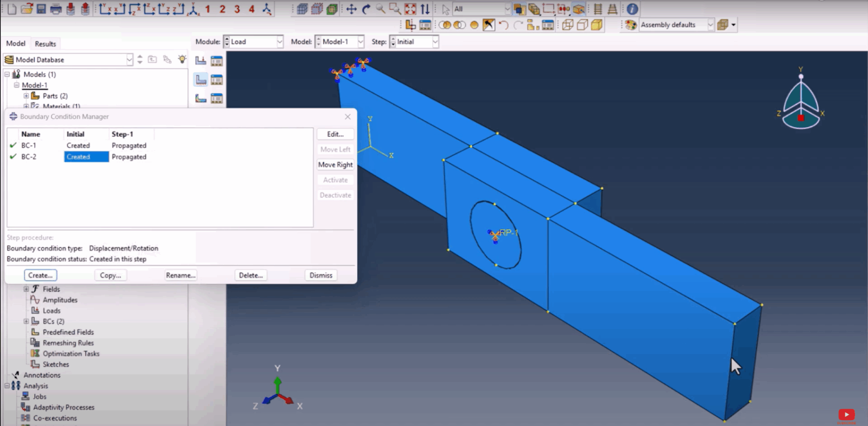Activate the Pan View tool
Image resolution: width=868 pixels, height=426 pixels.
coord(352,8)
